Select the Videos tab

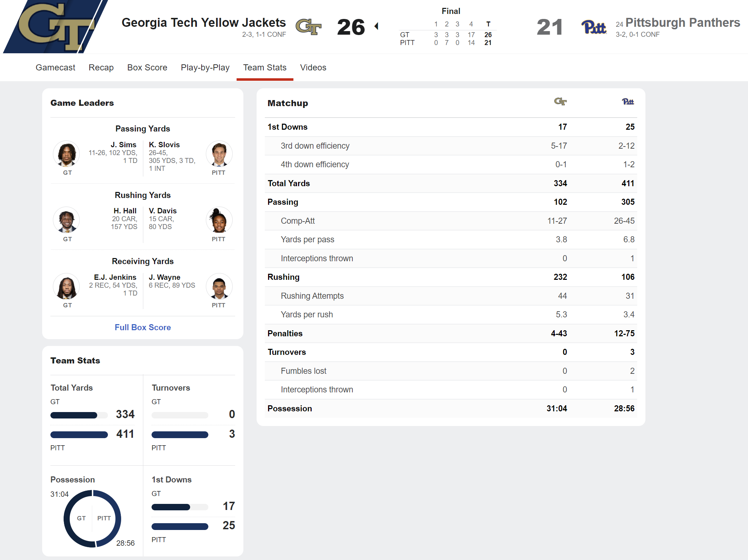tap(313, 68)
